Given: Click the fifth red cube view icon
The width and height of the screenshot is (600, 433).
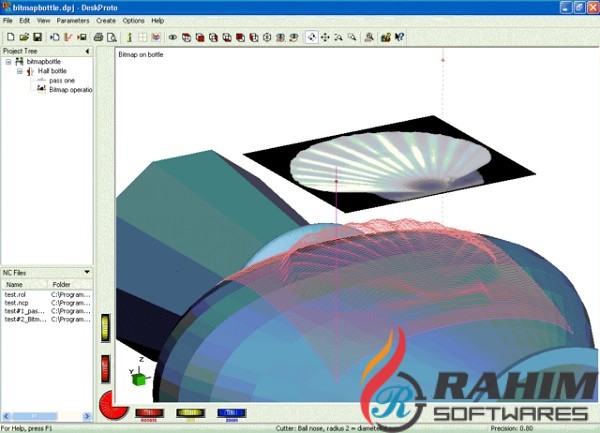Looking at the screenshot, I should point(240,37).
